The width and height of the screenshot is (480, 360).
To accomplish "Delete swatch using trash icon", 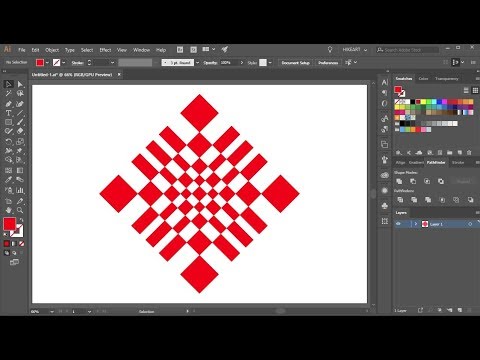I will tap(469, 152).
